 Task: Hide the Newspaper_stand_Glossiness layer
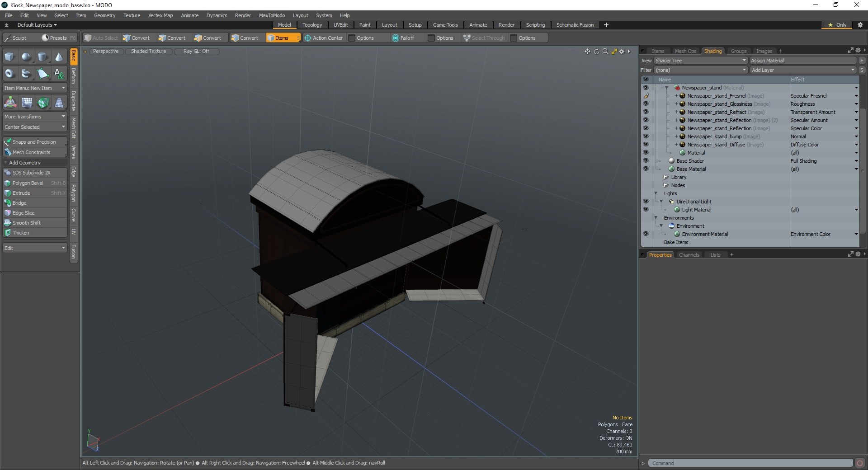pos(646,104)
